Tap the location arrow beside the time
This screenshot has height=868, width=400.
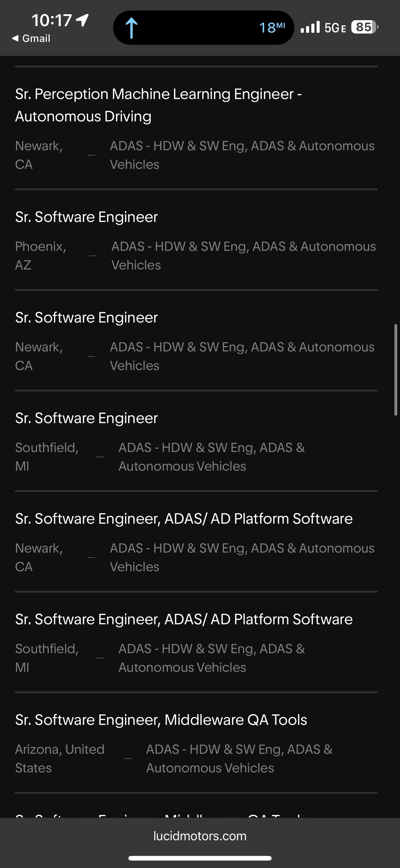pos(82,20)
